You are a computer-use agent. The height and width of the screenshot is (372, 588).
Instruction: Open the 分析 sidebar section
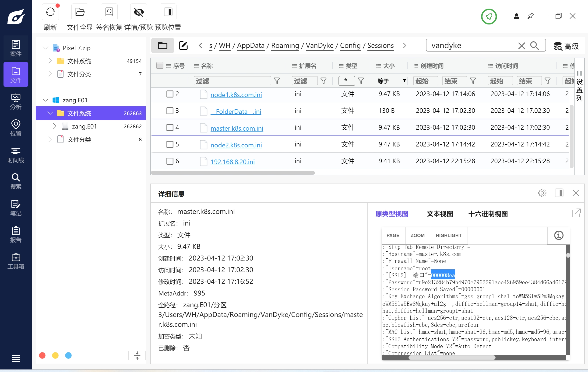(16, 101)
